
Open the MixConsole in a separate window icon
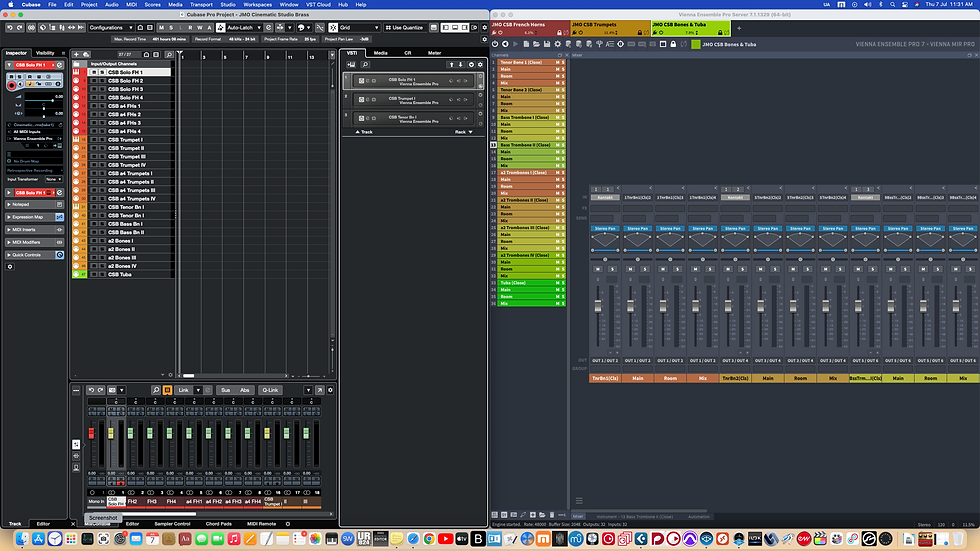(x=319, y=390)
